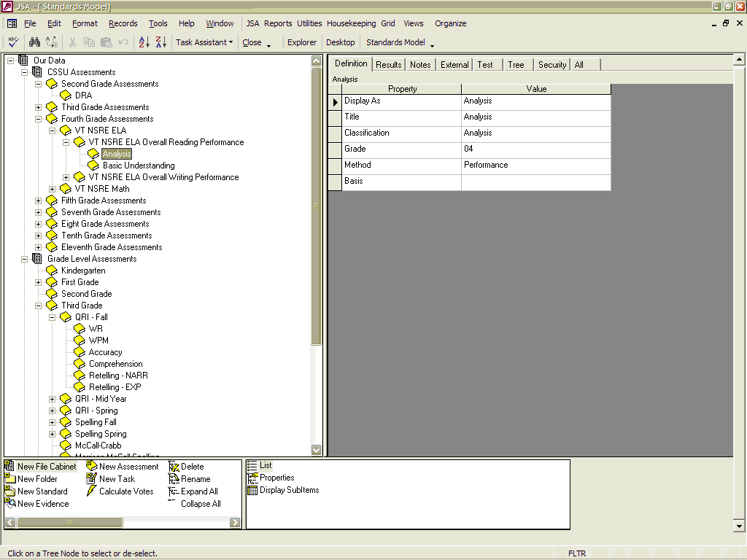Click the Grade value 04 cell
This screenshot has width=747, height=560.
[x=536, y=149]
